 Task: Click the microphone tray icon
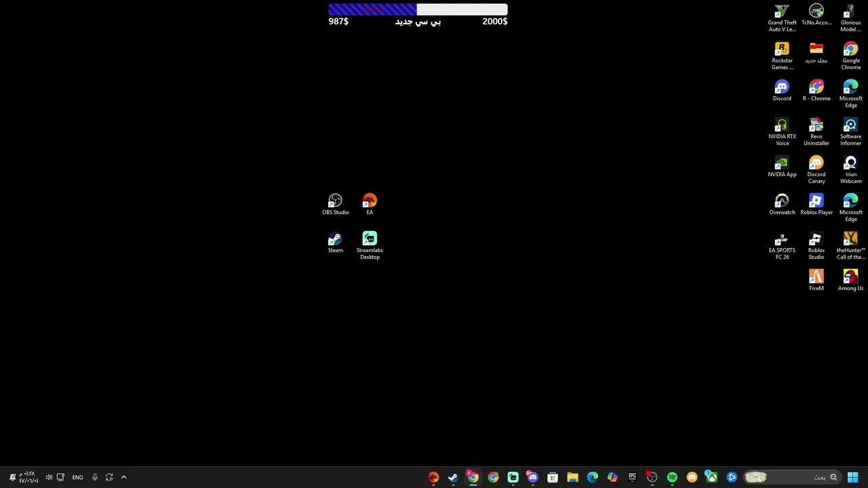95,477
